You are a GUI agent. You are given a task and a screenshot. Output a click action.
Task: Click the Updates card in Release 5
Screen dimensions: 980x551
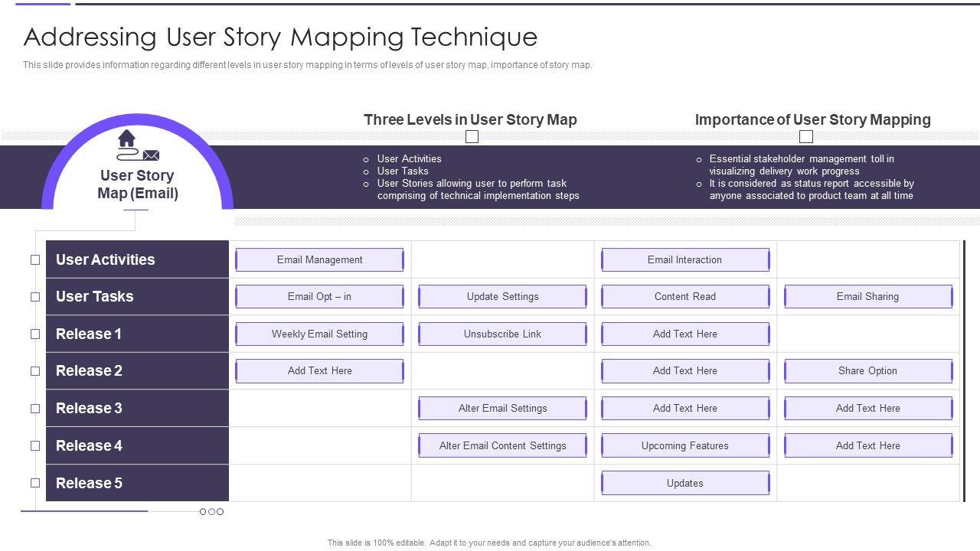coord(684,484)
